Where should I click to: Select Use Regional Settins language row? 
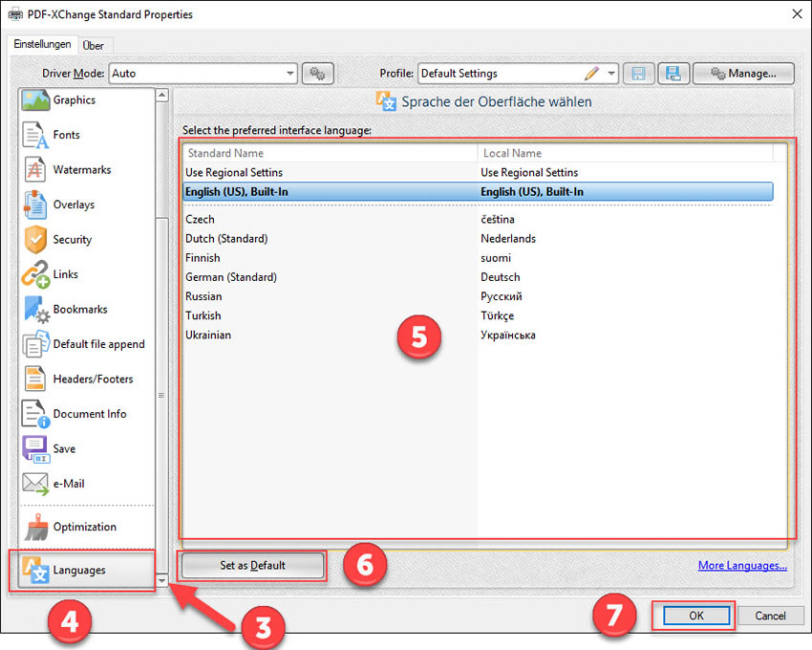[479, 173]
